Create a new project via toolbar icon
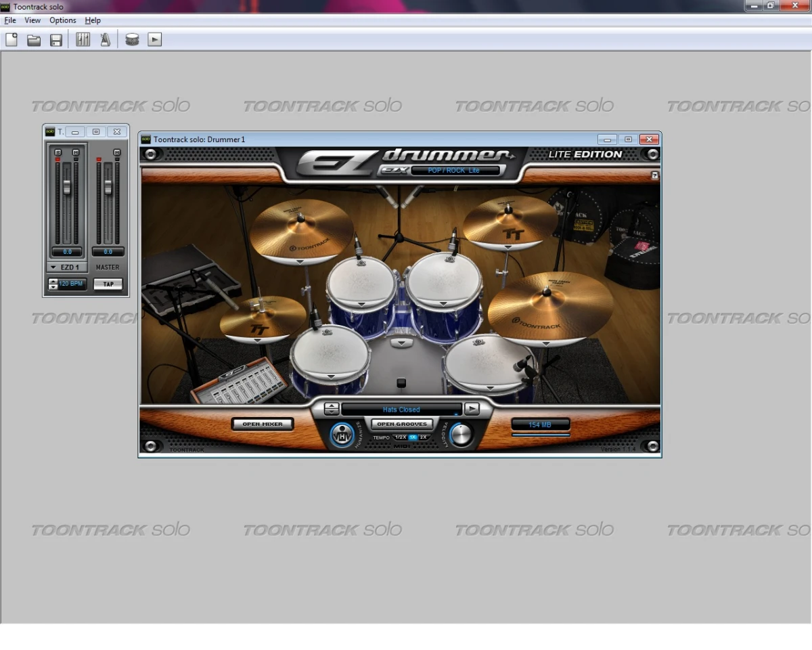This screenshot has height=650, width=812. [12, 39]
